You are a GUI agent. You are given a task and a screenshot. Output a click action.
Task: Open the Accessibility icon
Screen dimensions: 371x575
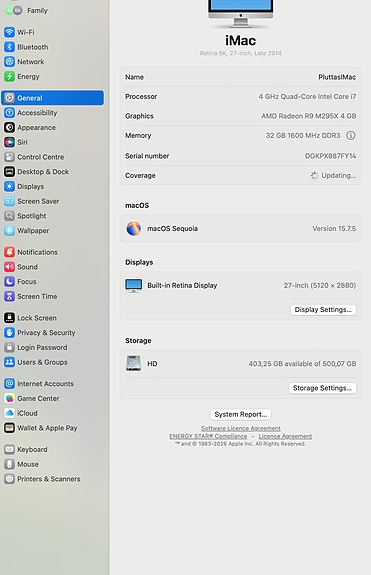tap(10, 113)
